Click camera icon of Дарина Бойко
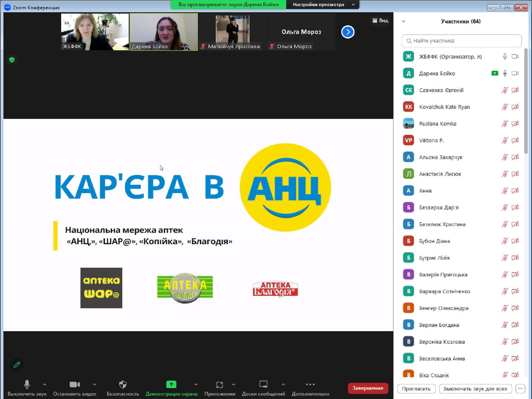Image resolution: width=532 pixels, height=399 pixels. click(515, 73)
